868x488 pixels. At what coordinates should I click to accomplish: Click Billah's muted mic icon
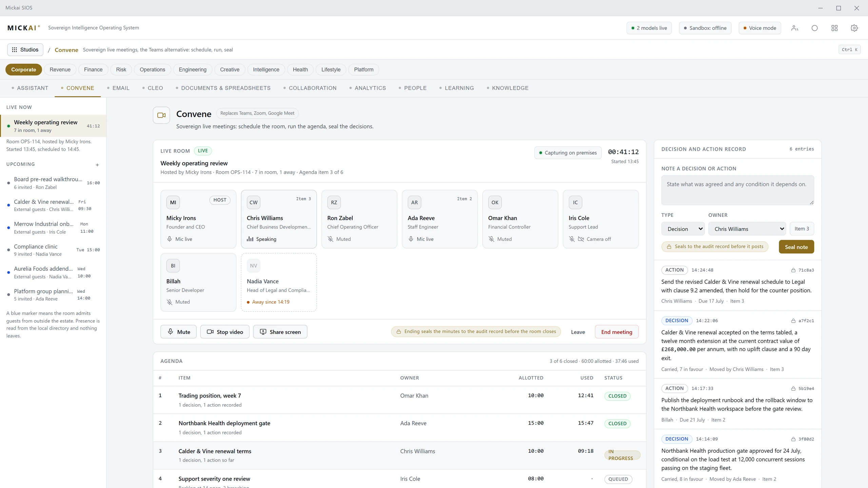(170, 302)
